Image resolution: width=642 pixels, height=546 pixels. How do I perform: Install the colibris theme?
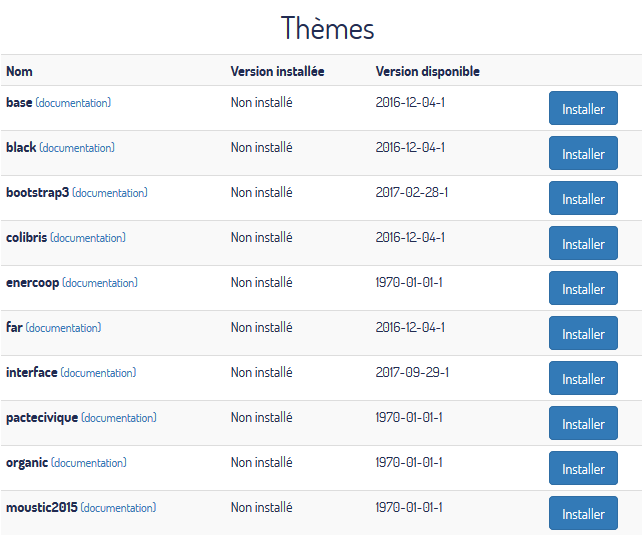pos(583,243)
